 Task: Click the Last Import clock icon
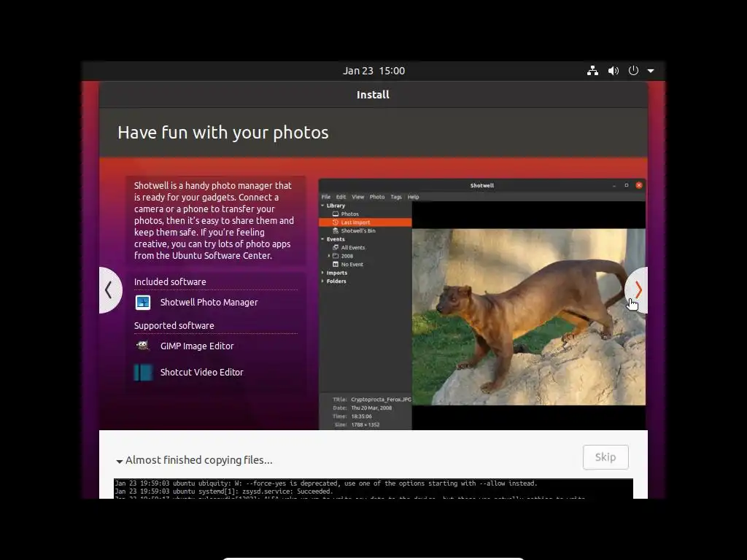336,222
